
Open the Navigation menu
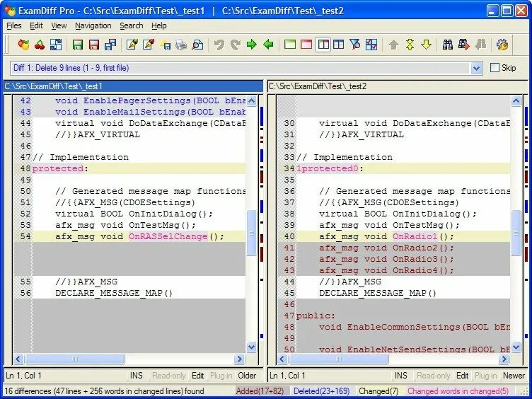click(x=93, y=25)
